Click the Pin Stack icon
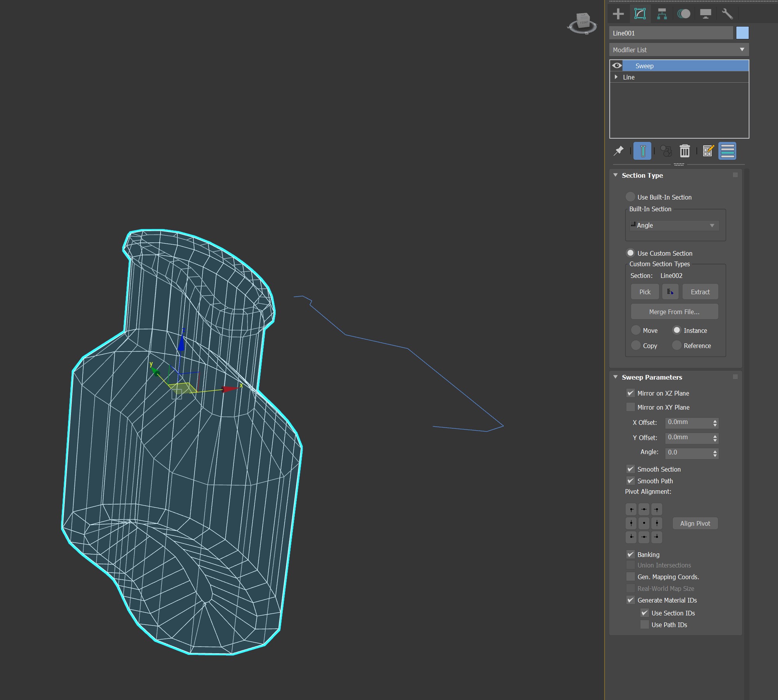The width and height of the screenshot is (778, 700). [619, 151]
